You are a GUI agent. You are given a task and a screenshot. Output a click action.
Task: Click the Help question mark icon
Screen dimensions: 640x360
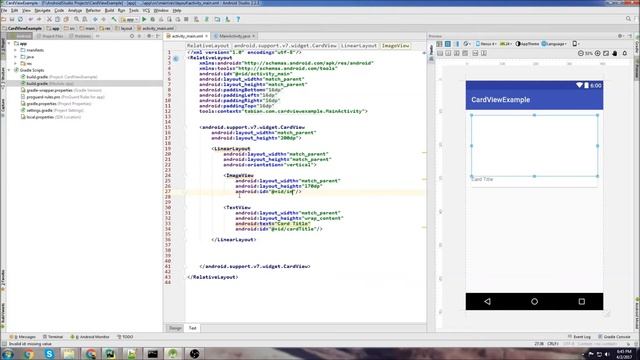pyautogui.click(x=238, y=19)
